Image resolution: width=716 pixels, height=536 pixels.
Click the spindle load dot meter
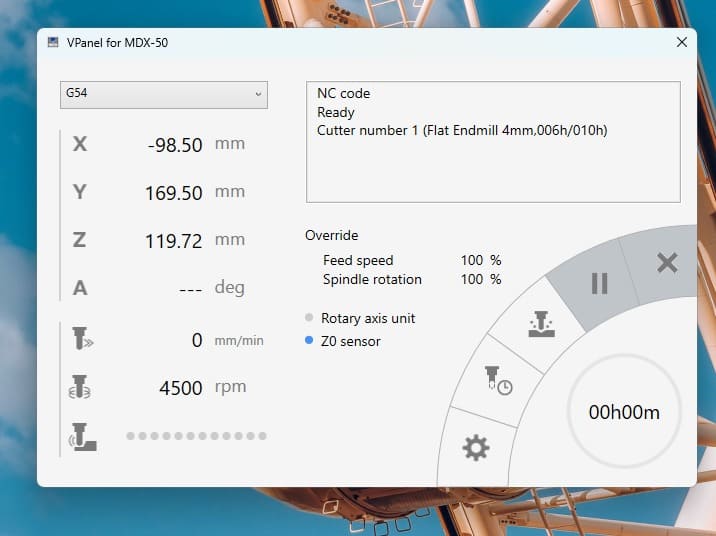tap(196, 436)
